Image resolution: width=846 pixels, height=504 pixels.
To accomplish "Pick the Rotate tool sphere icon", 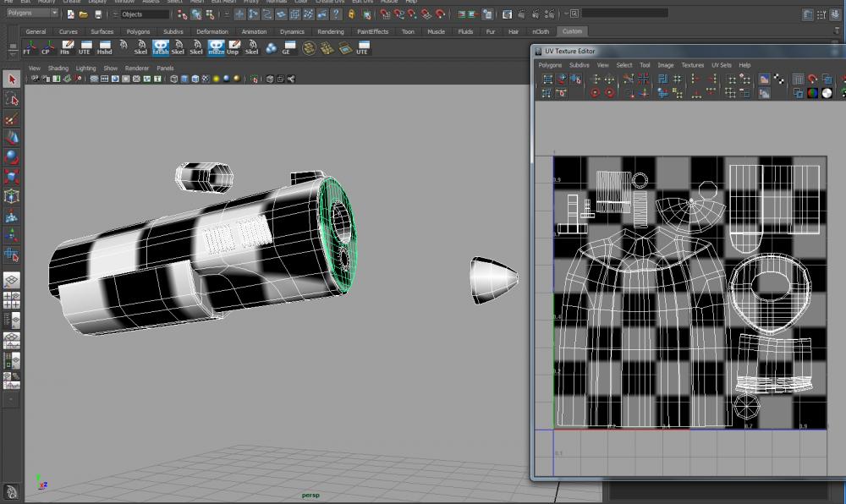I will [12, 157].
